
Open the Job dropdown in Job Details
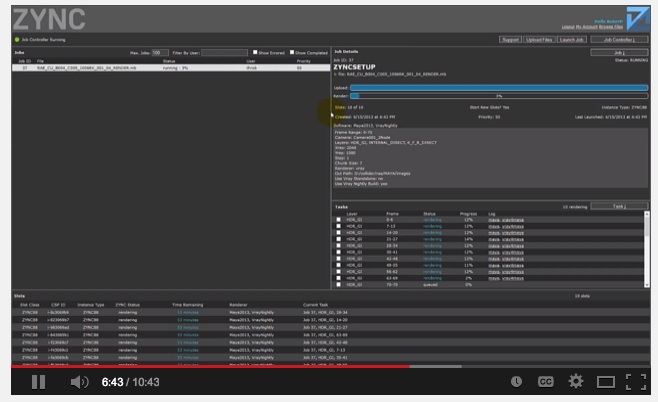(619, 52)
